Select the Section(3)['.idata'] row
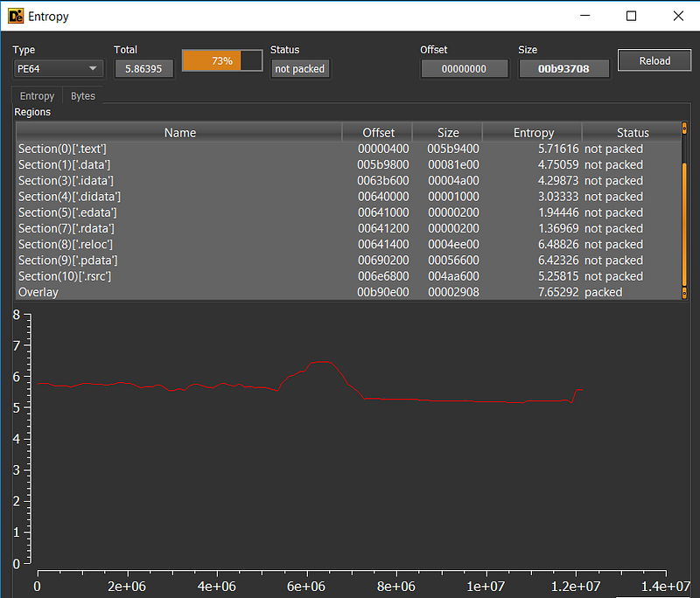 348,181
